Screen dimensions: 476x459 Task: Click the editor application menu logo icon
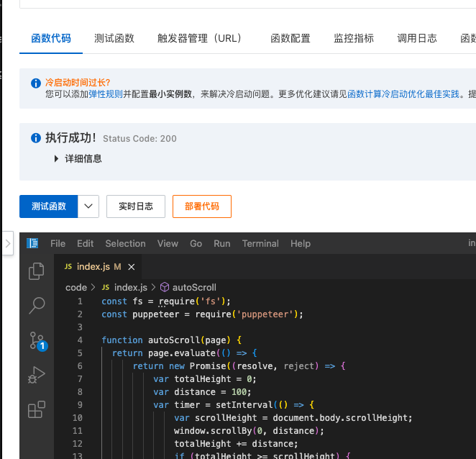pos(32,243)
